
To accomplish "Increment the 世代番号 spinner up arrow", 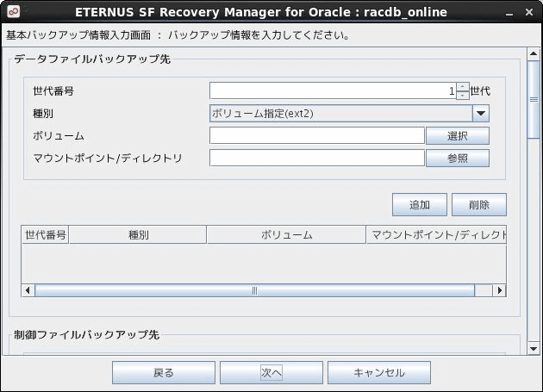I will pos(463,86).
